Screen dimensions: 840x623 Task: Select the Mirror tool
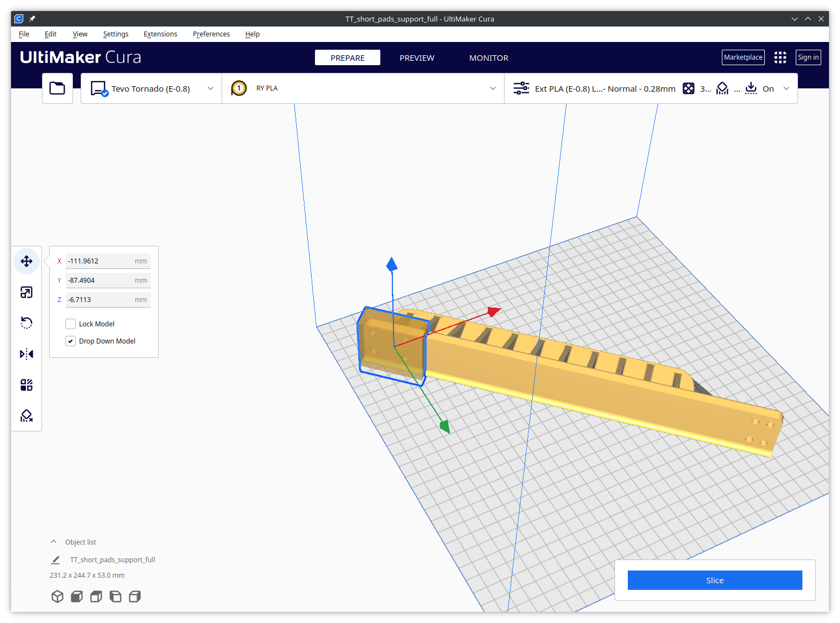(x=26, y=354)
